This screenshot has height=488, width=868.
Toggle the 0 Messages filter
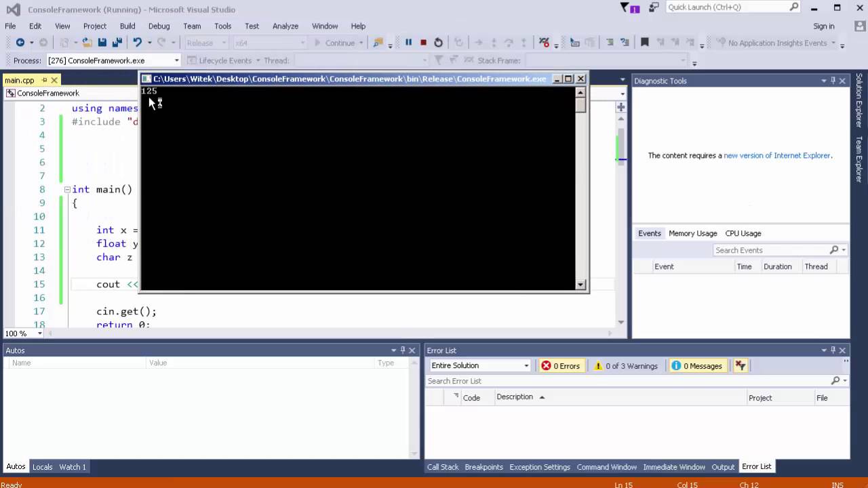(696, 366)
